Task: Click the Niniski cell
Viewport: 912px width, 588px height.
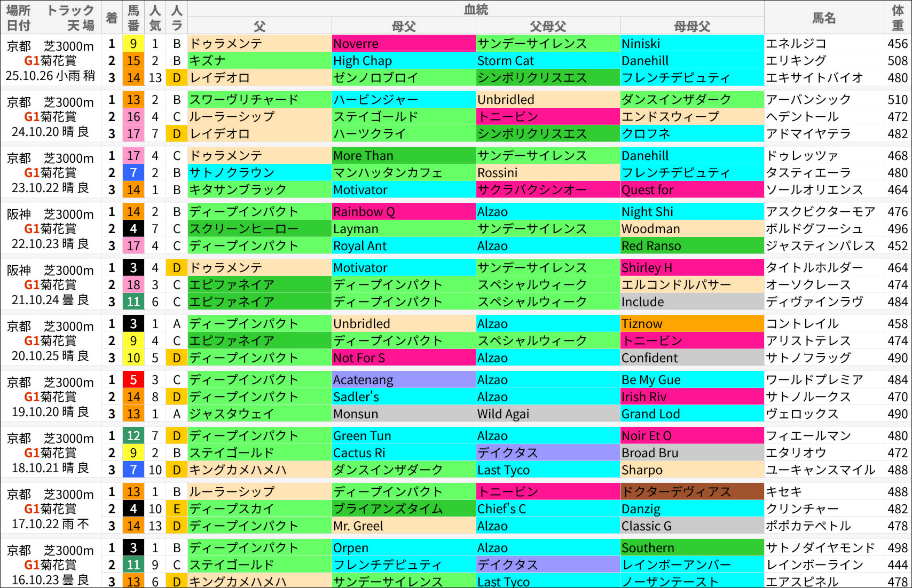Action: 692,44
